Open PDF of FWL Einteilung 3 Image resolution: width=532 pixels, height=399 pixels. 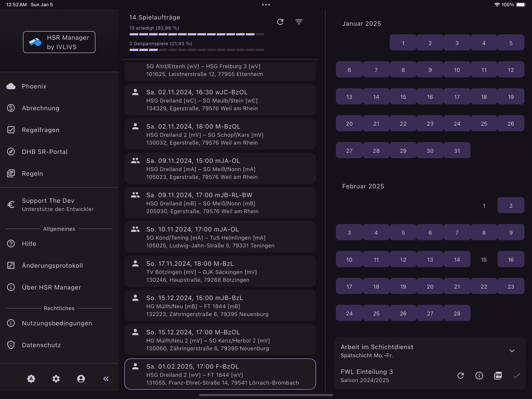[x=498, y=376]
